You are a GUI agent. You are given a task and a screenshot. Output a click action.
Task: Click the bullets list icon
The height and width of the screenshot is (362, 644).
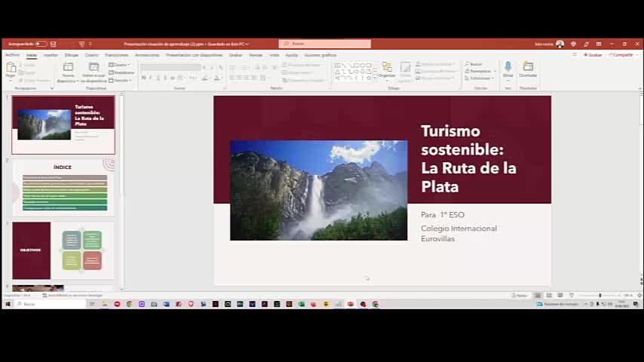tap(232, 67)
